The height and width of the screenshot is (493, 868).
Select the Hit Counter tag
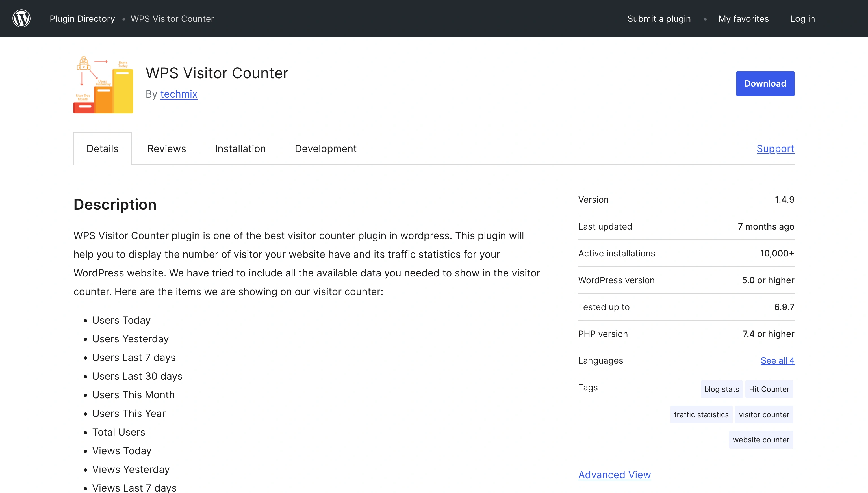pyautogui.click(x=769, y=389)
